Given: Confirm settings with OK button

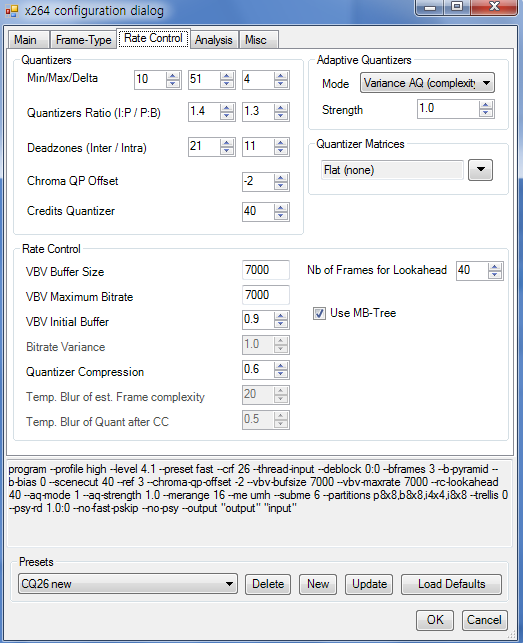Looking at the screenshot, I should coord(435,620).
